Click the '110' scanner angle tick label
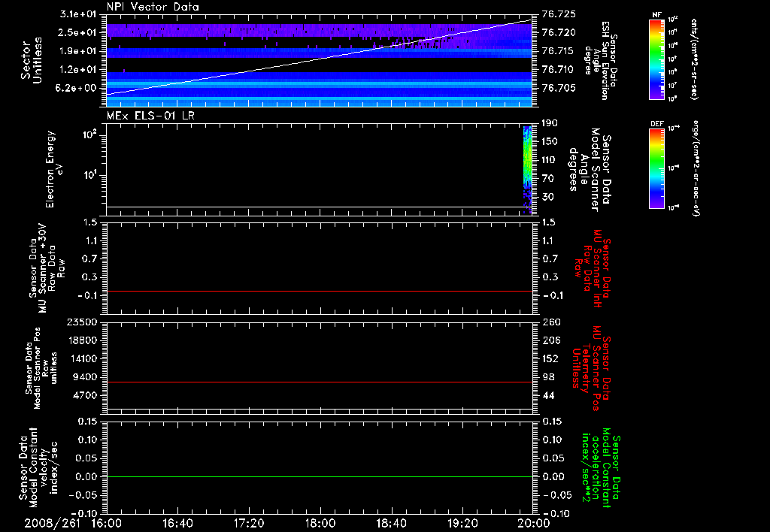The image size is (770, 532). tap(550, 160)
